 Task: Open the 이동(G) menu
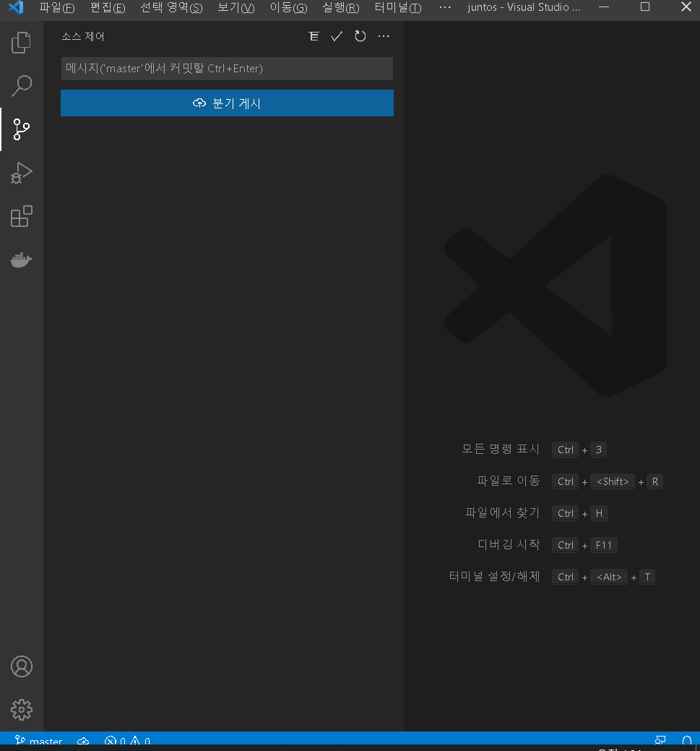pyautogui.click(x=288, y=8)
